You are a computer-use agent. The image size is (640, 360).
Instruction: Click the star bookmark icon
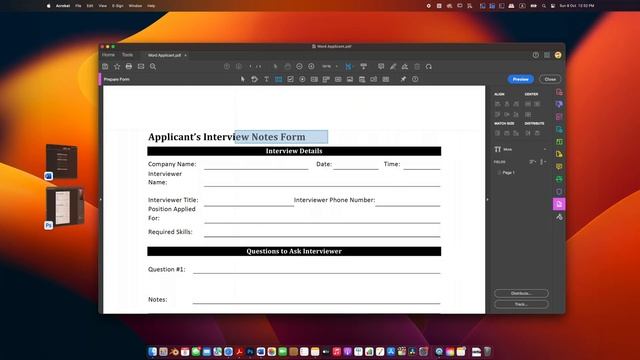(x=117, y=67)
